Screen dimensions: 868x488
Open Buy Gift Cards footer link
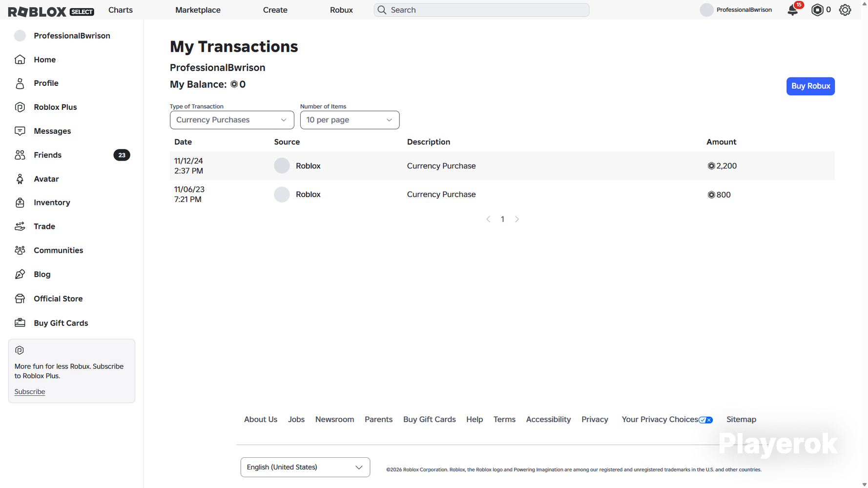(430, 420)
